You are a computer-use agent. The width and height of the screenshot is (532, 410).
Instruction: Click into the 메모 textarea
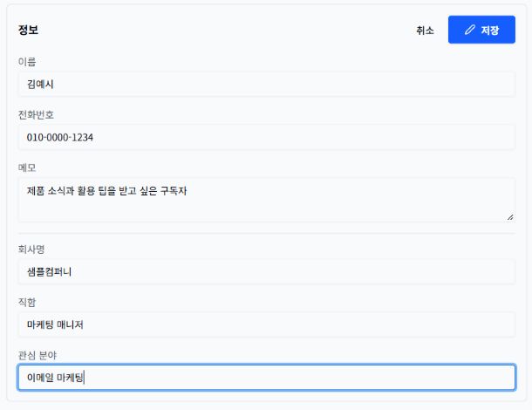(266, 200)
